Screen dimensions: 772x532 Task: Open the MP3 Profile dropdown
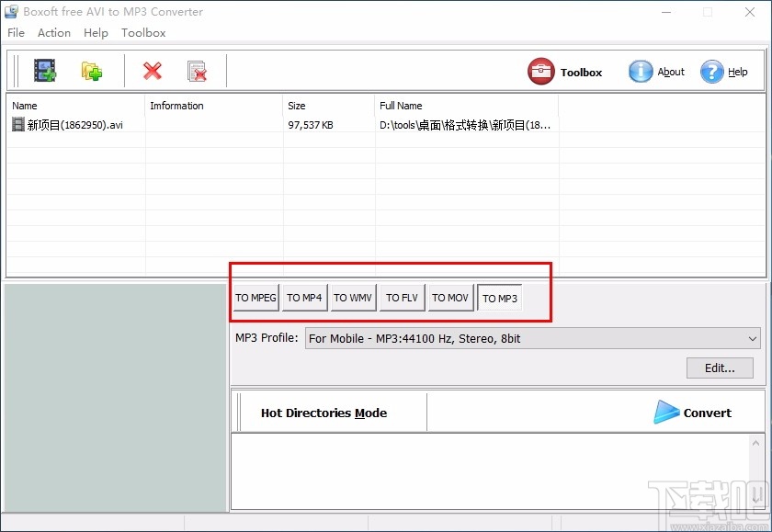click(x=750, y=338)
